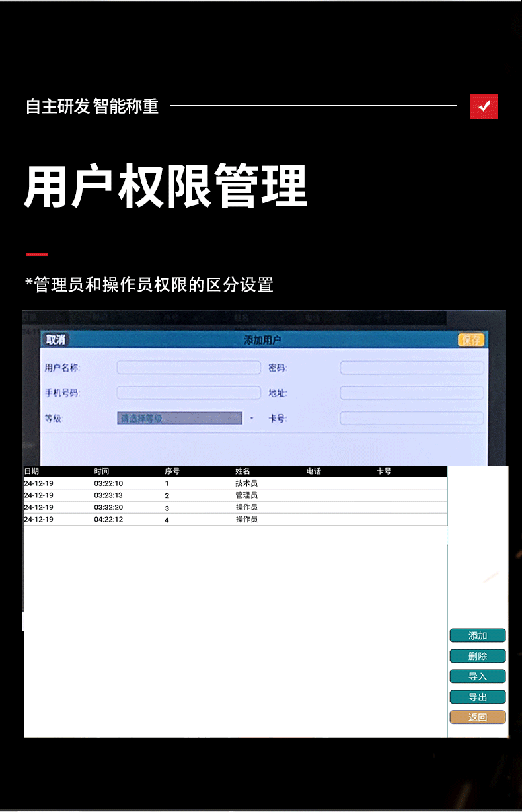Go back using the orange 返回 button
This screenshot has width=522, height=812.
[x=478, y=717]
